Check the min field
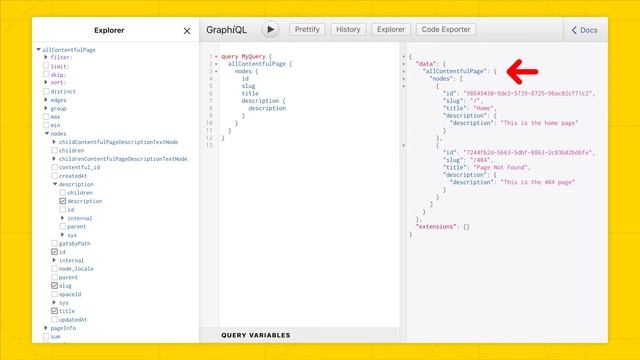This screenshot has width=640, height=360. point(46,125)
